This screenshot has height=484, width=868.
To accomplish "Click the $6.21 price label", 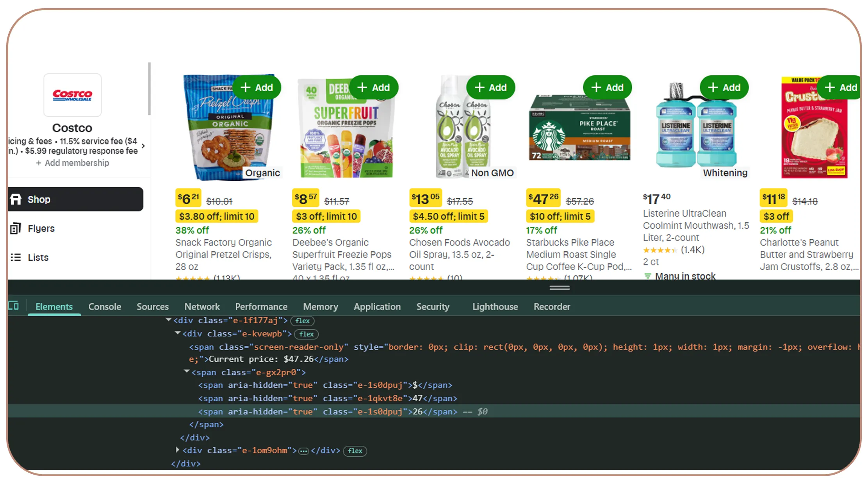I will click(x=188, y=198).
